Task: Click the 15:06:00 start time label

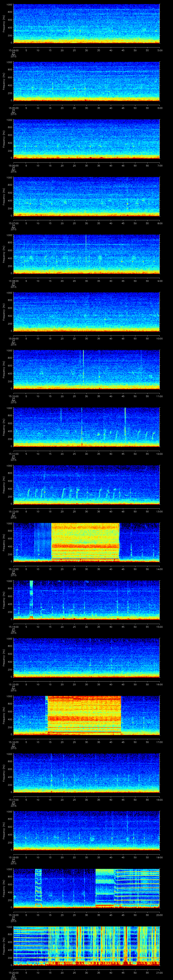Action: (13, 166)
